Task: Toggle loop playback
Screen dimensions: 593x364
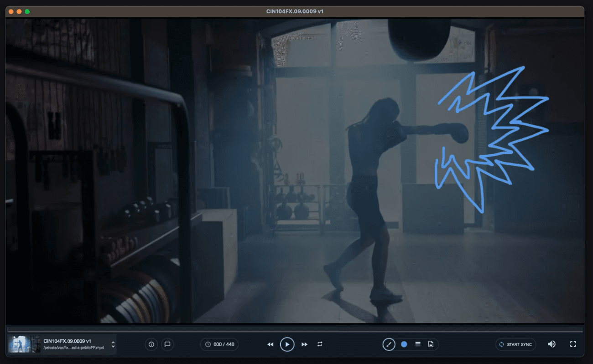Action: coord(320,344)
